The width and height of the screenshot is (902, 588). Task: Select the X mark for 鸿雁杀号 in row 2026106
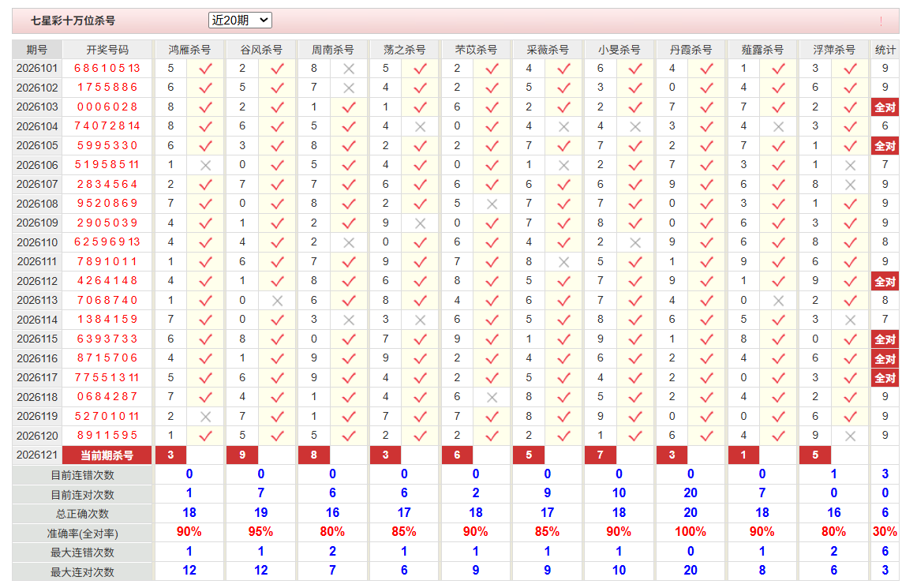click(205, 166)
